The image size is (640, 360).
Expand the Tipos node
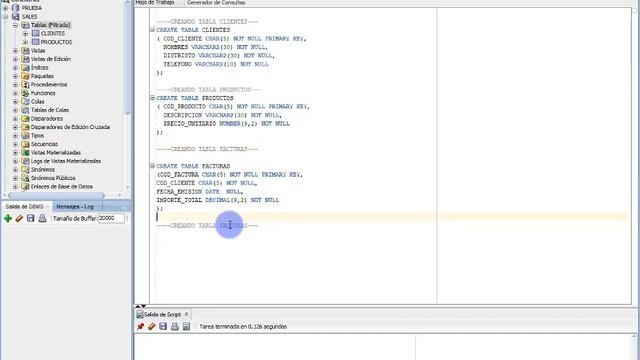16,136
